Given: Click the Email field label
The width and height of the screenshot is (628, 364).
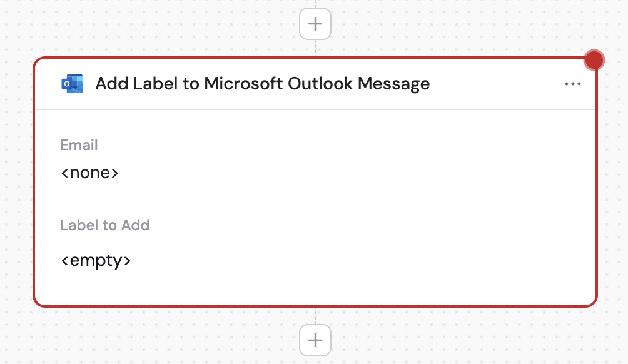Looking at the screenshot, I should tap(79, 144).
